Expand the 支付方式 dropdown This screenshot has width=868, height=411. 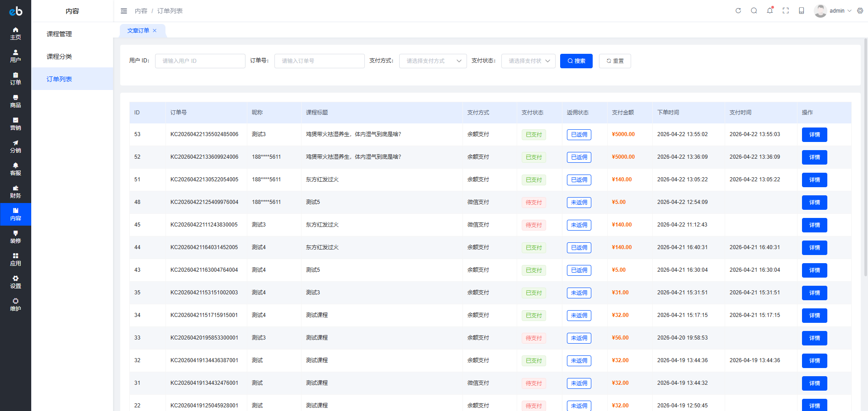pyautogui.click(x=433, y=61)
